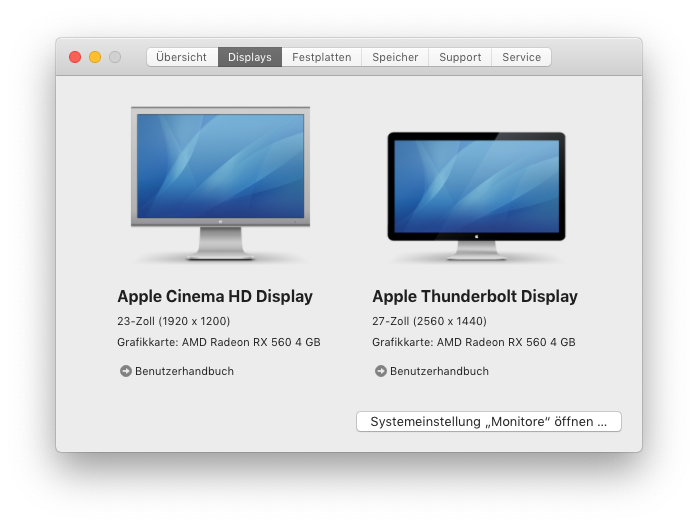Viewport: 698px width, 526px height.
Task: Switch to the Übersicht tab
Action: [x=182, y=57]
